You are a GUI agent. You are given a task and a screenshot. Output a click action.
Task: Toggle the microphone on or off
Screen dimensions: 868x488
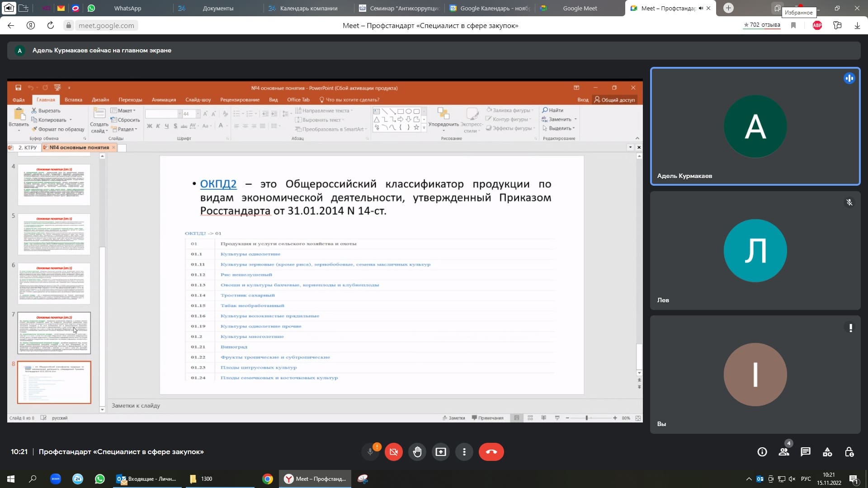[x=370, y=452]
